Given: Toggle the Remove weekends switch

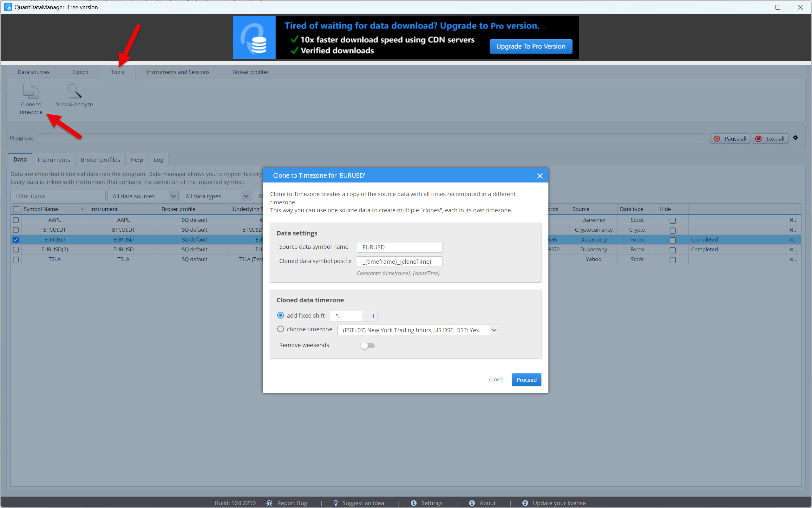Looking at the screenshot, I should [x=367, y=346].
